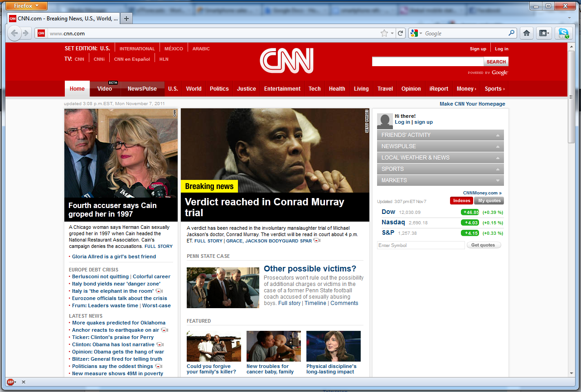Open the Penn State case thumbnail

click(223, 288)
